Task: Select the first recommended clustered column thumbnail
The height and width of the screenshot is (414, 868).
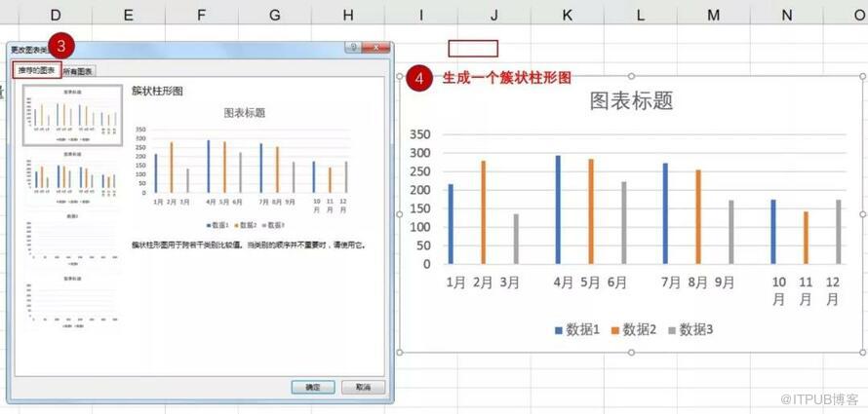Action: coord(72,116)
